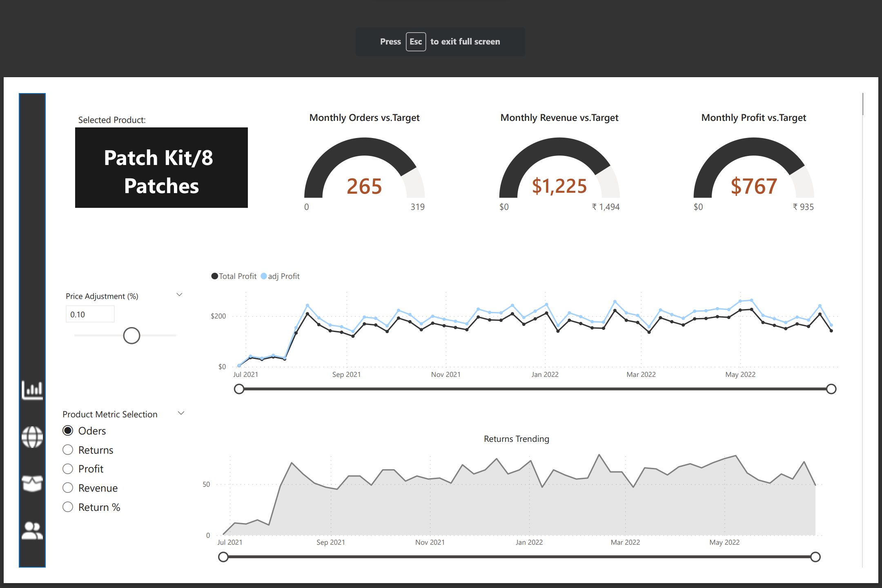Open the globe navigation page from sidebar
The width and height of the screenshot is (882, 588).
(32, 437)
